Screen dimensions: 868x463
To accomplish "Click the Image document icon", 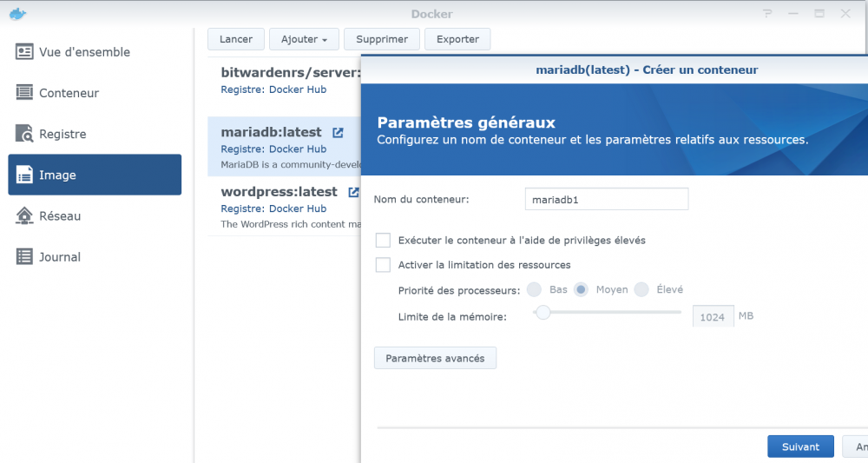I will (24, 175).
